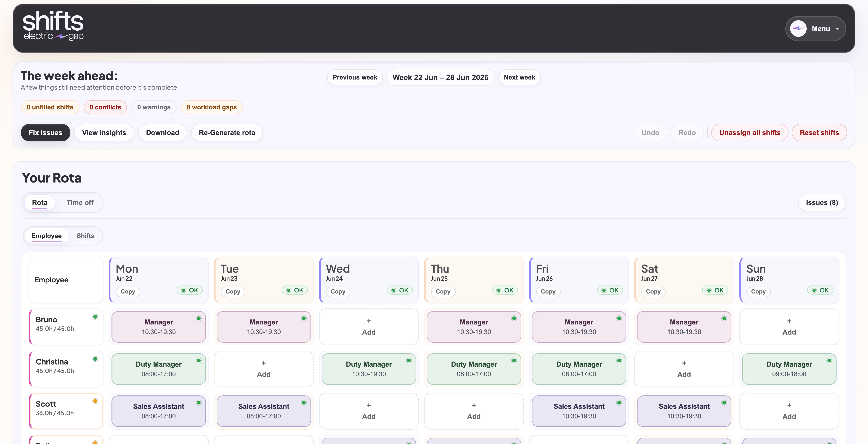Switch to the Rota tab
The width and height of the screenshot is (868, 444).
click(39, 203)
